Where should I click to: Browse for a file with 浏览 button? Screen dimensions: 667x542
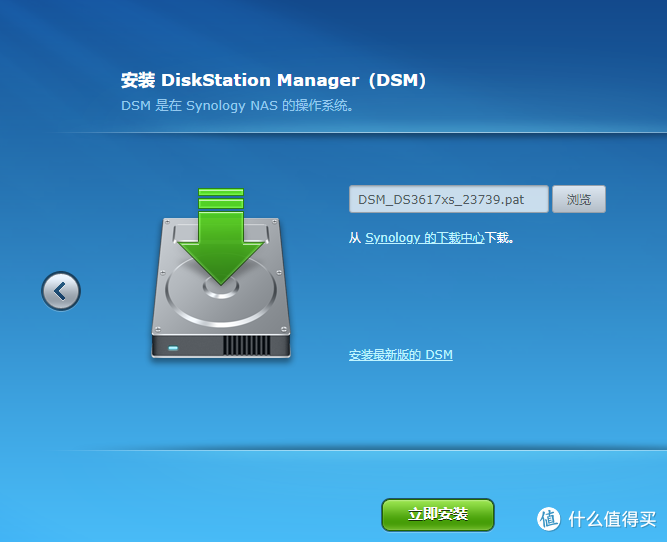coord(579,199)
